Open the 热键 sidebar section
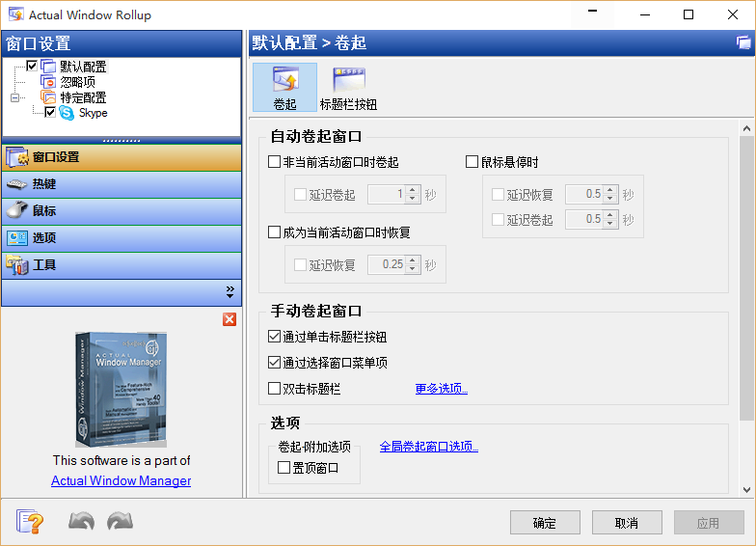The image size is (756, 546). [44, 184]
